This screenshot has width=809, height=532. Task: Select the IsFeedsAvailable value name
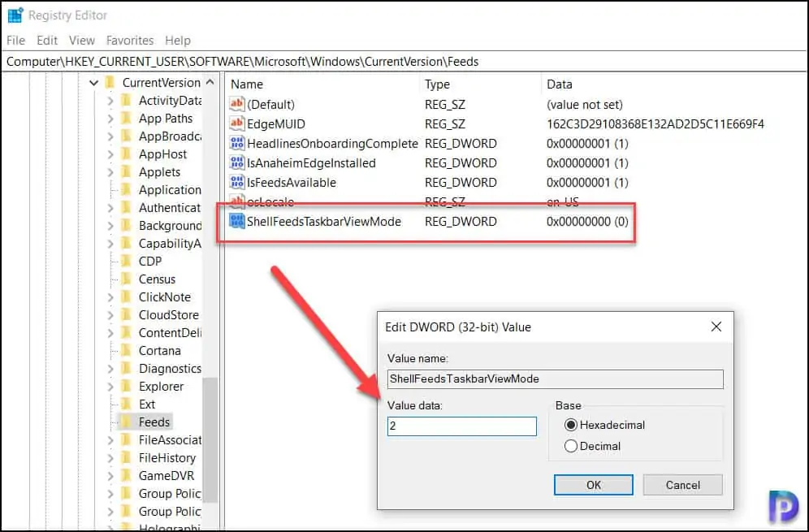tap(292, 182)
